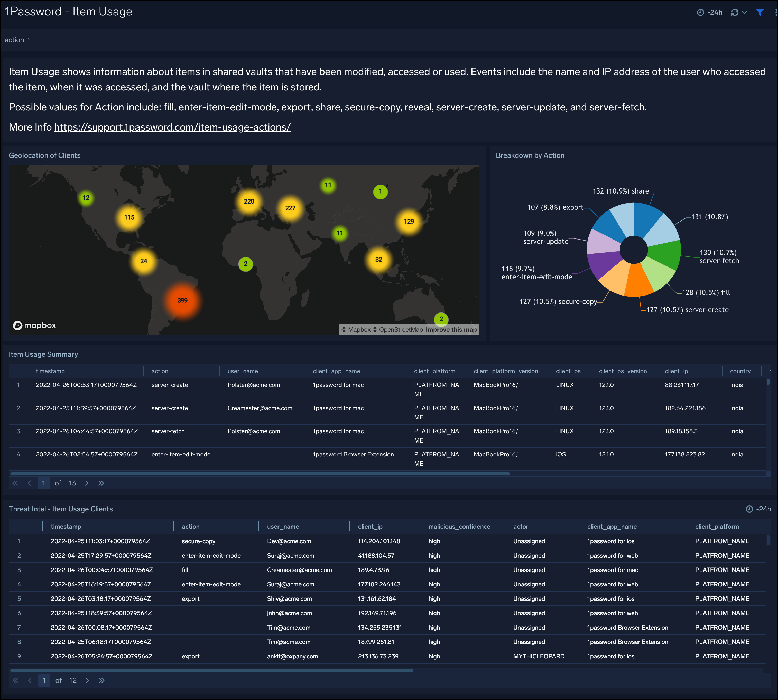Image resolution: width=778 pixels, height=700 pixels.
Task: Open the 1password item-usage-actions support link
Action: (172, 127)
